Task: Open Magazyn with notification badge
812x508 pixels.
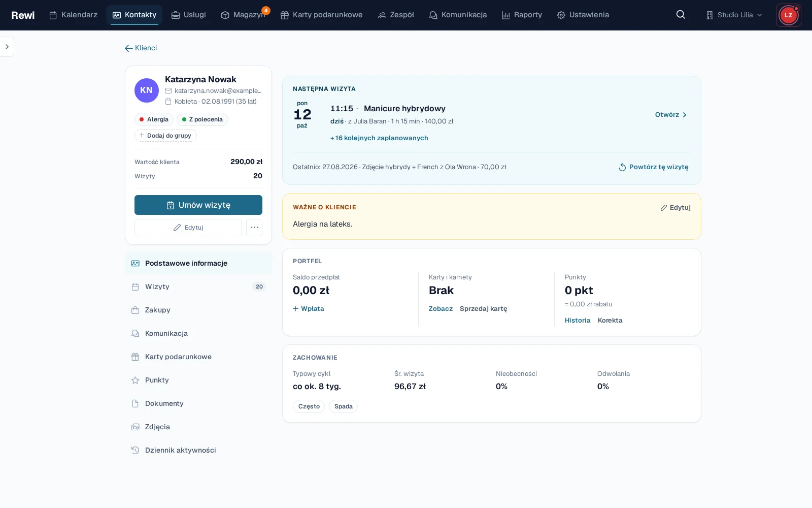Action: coord(243,15)
